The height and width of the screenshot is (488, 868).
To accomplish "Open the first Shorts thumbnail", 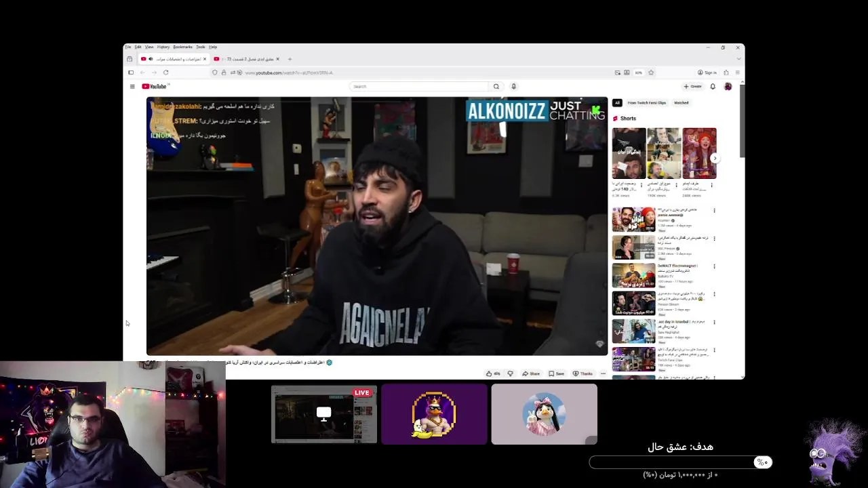I will (629, 153).
